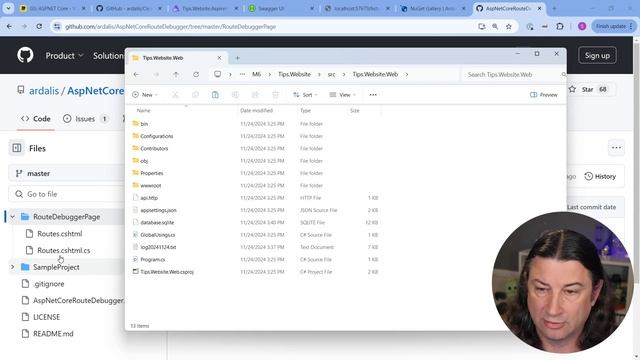Switch to the Issues tab on GitHub
Viewport: 640px width, 360px height.
85,119
